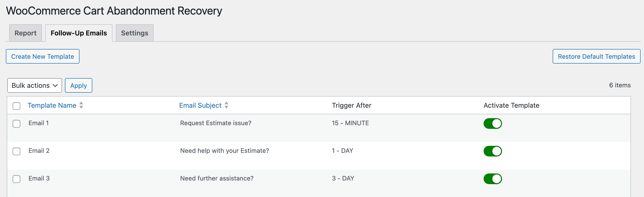Open the Bulk actions dropdown
Viewport: 644px width, 197px height.
click(x=34, y=85)
